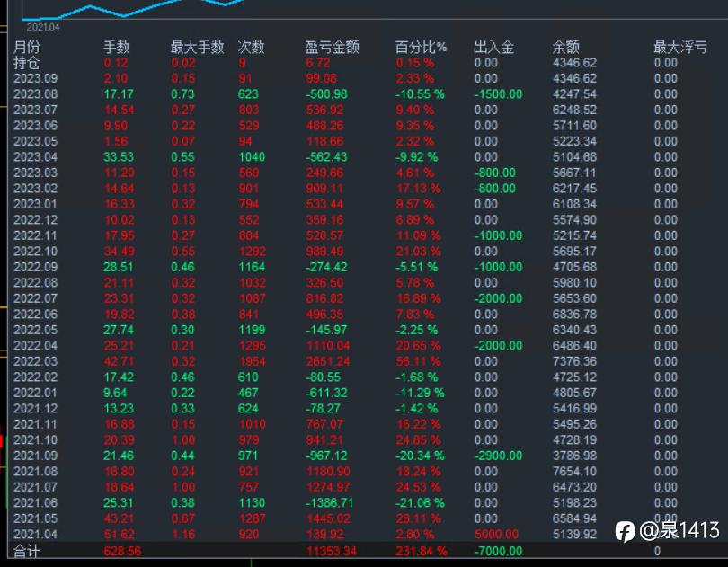728x567 pixels.
Task: Click the 出入金 column header
Action: 493,47
